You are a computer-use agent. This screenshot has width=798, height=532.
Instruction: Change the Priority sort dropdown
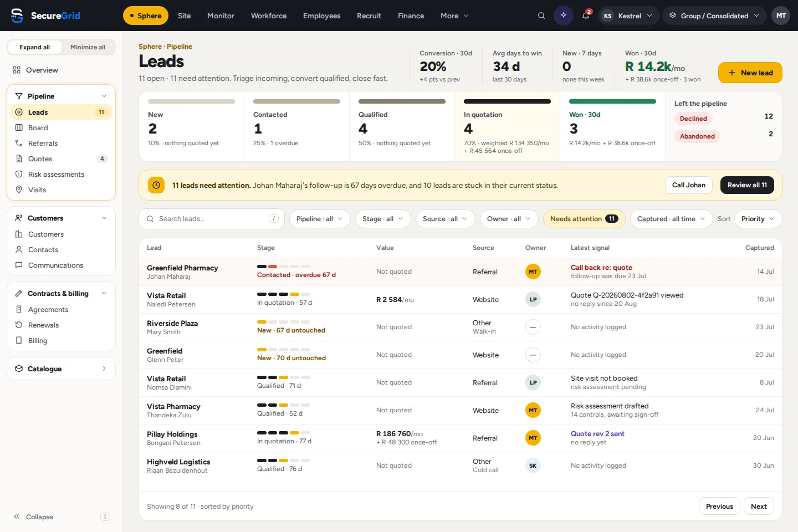pos(758,219)
